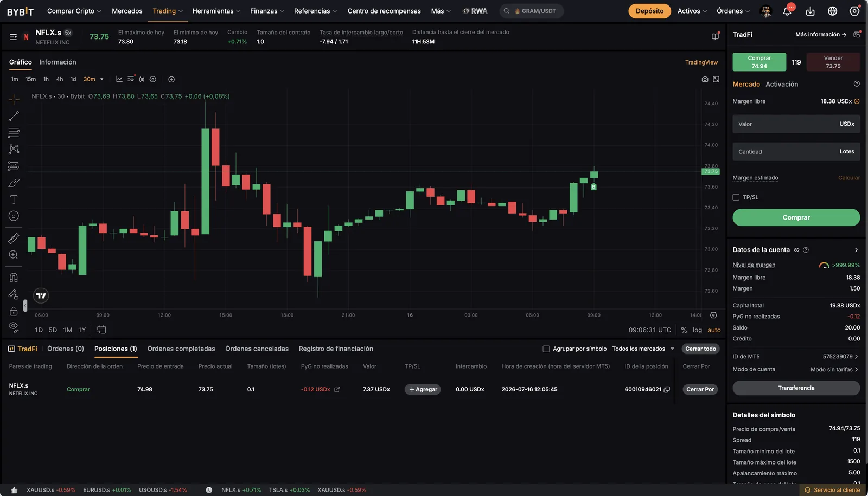
Task: Take a chart snapshot with camera icon
Action: point(705,79)
